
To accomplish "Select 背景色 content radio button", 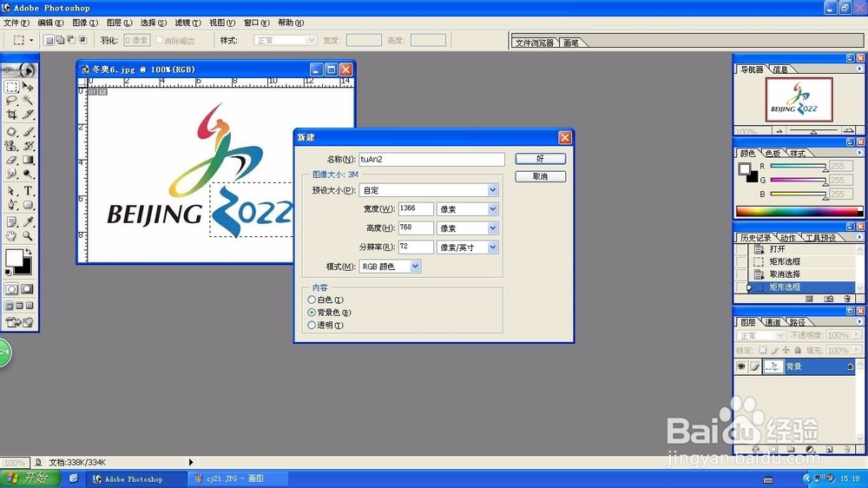I will tap(312, 313).
